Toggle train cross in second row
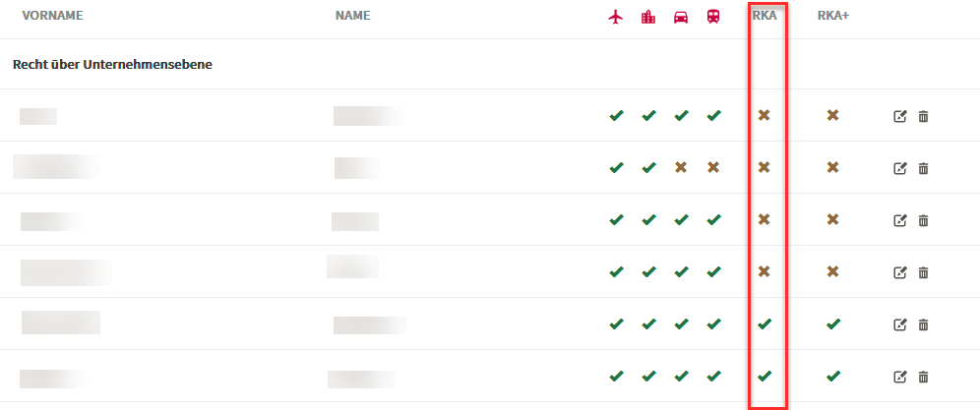 point(713,167)
